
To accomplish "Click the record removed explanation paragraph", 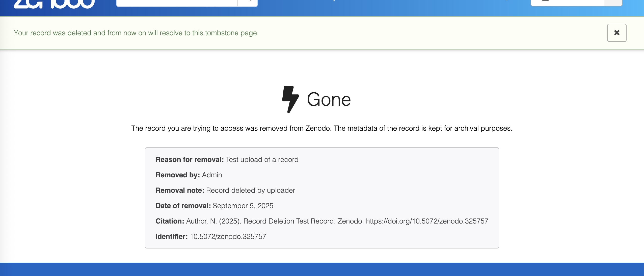I will click(322, 128).
